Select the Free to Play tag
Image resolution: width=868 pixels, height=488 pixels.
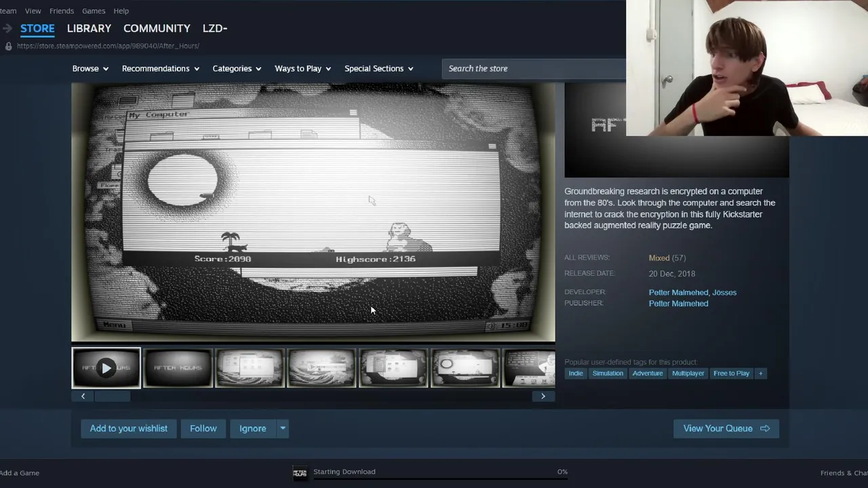(731, 373)
